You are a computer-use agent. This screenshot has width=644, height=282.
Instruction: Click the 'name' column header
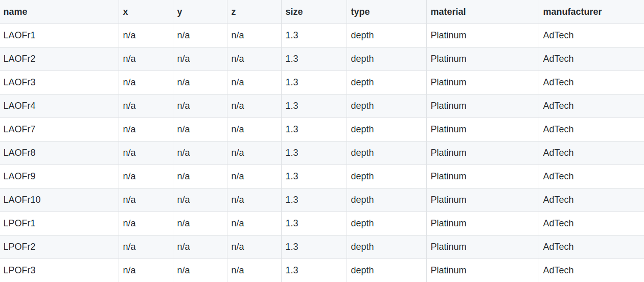pyautogui.click(x=15, y=12)
